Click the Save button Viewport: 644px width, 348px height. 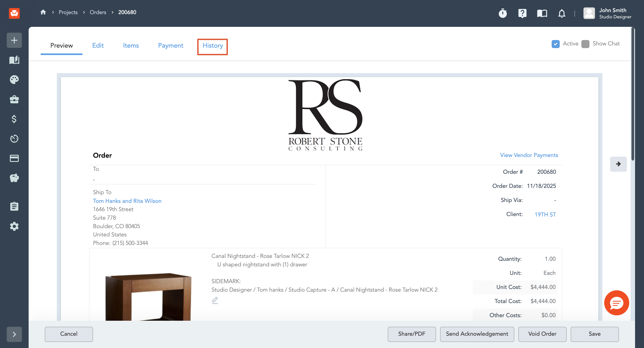pyautogui.click(x=595, y=334)
